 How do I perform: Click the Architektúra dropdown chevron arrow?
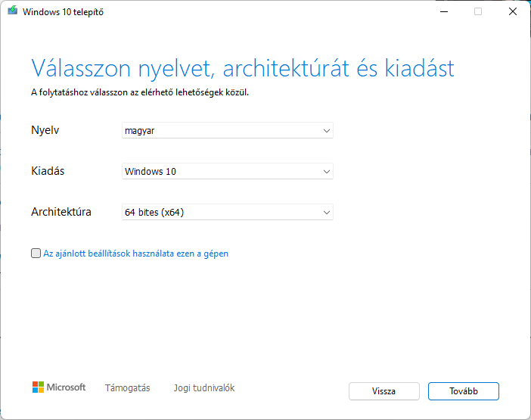click(327, 213)
